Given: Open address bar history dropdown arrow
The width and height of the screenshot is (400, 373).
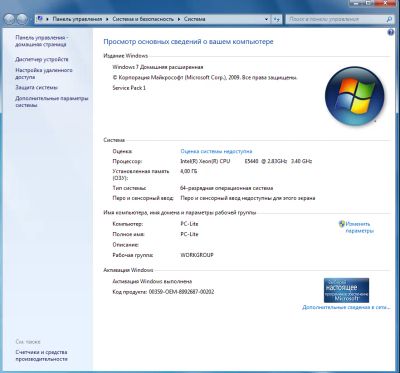Looking at the screenshot, I should [266, 19].
